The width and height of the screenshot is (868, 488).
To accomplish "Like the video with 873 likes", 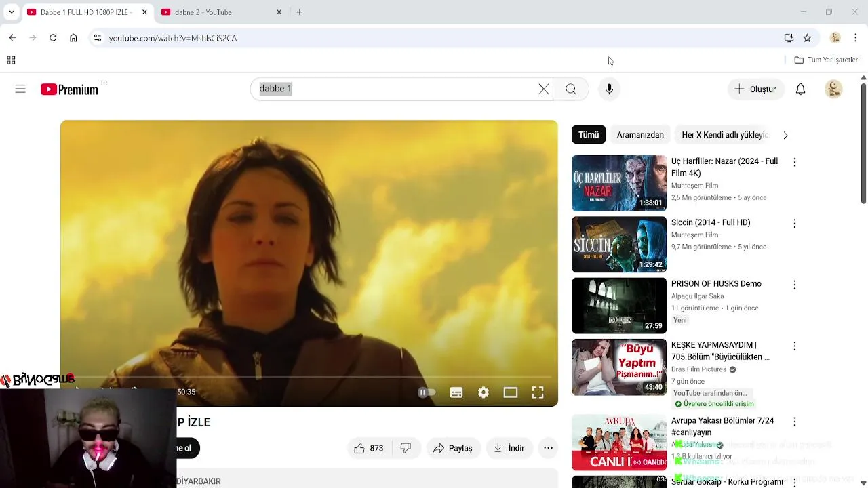I will [x=369, y=448].
